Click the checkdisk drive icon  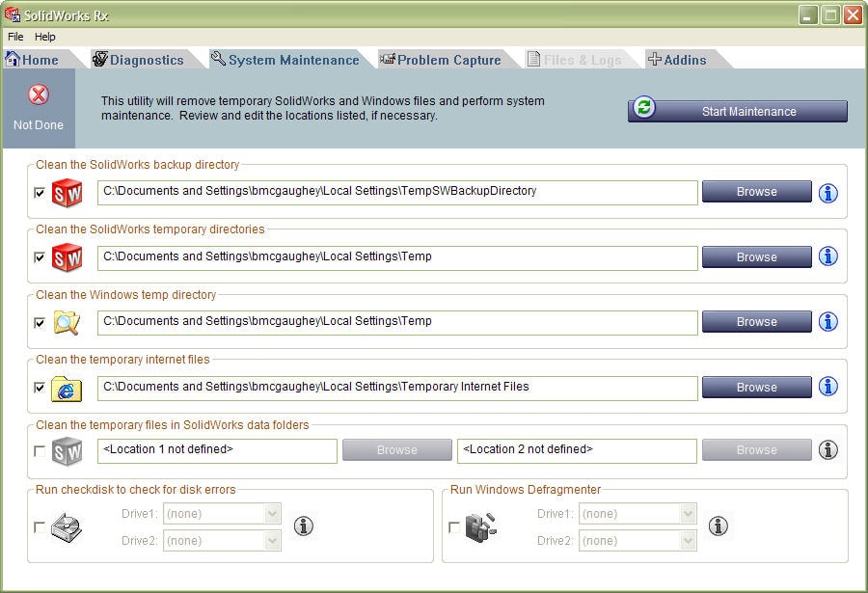(67, 527)
